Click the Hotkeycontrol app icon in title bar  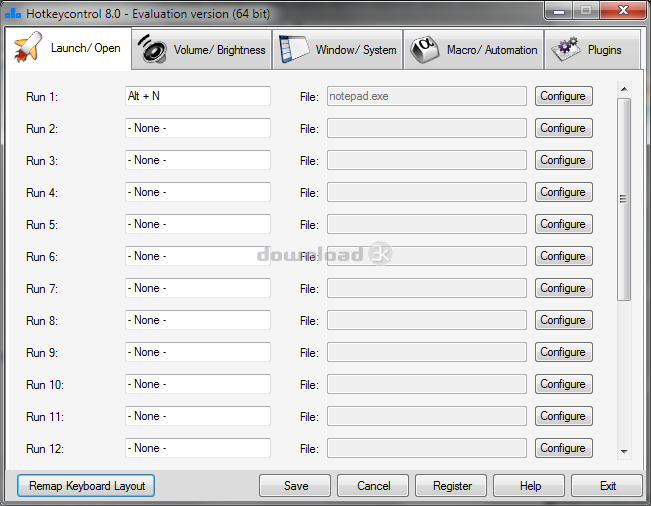click(x=13, y=14)
